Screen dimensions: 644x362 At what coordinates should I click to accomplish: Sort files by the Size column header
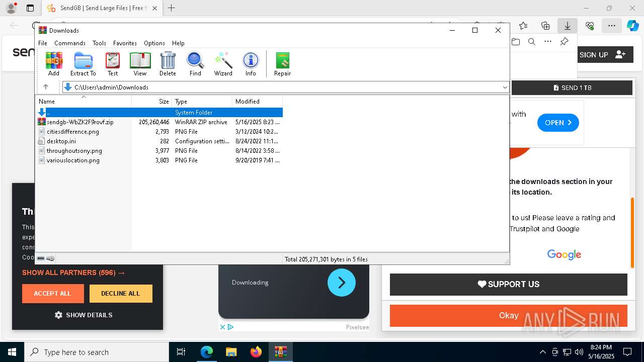tap(152, 101)
